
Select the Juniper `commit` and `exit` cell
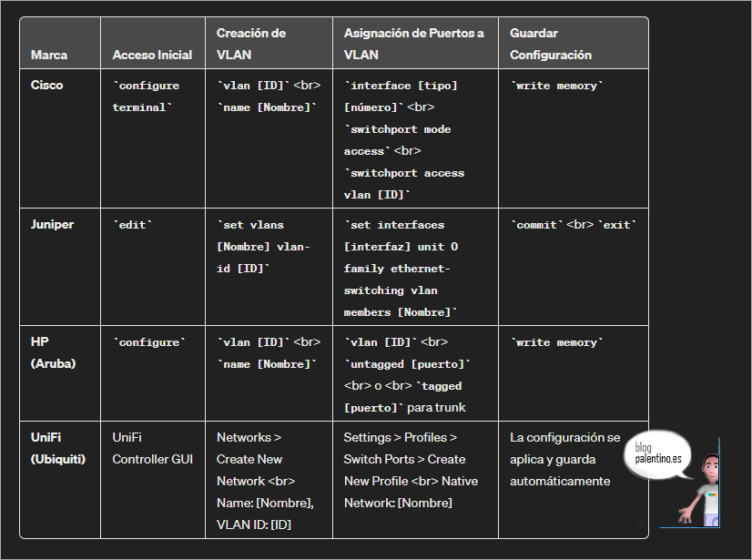click(x=573, y=224)
